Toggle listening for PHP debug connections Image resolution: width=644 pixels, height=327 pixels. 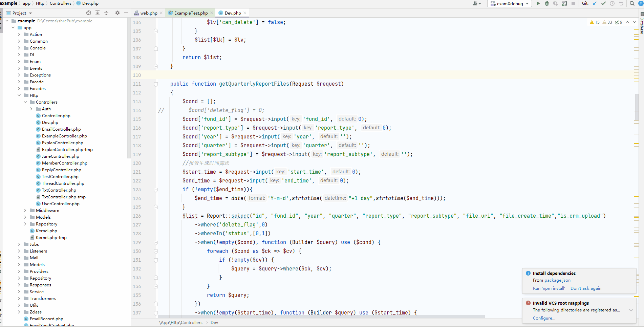[x=564, y=3]
